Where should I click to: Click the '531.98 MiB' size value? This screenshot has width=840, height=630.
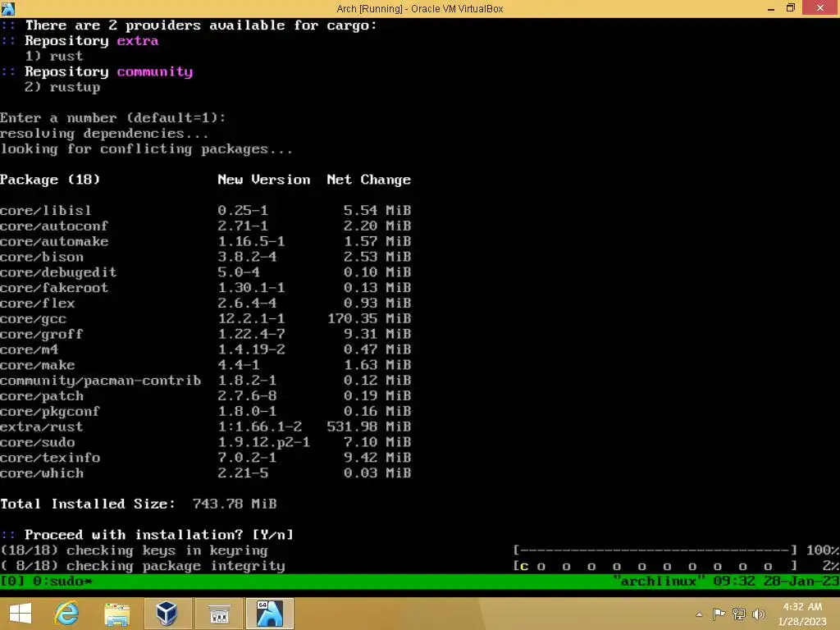(368, 427)
